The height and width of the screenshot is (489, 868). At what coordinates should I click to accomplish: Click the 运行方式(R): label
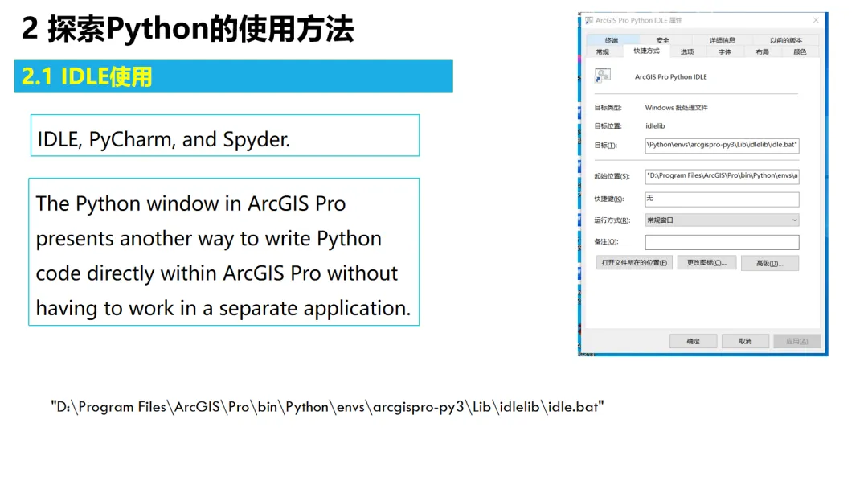[x=612, y=220]
